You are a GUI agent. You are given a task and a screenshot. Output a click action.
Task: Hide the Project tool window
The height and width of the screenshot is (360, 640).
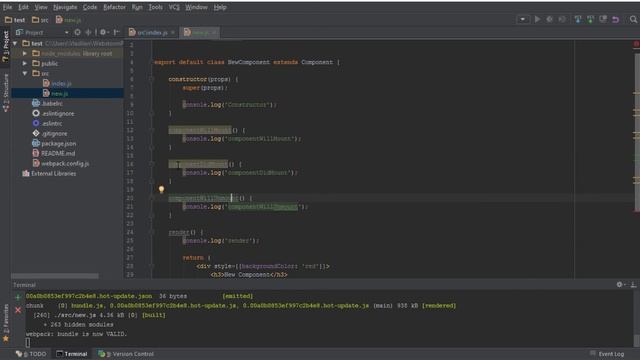(117, 32)
